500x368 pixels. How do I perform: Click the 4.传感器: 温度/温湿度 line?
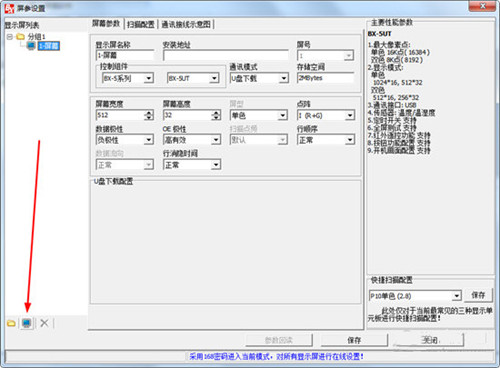[401, 113]
